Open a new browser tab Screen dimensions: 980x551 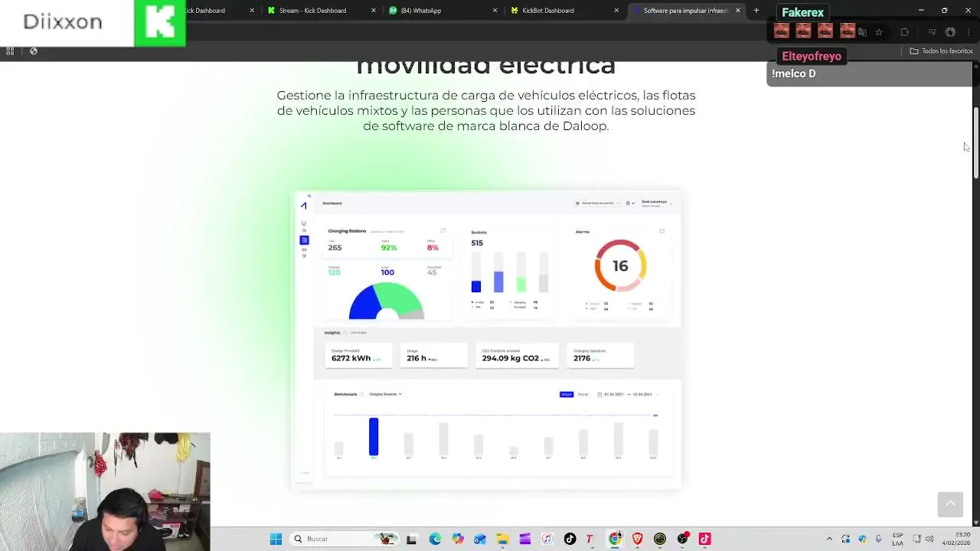click(x=756, y=11)
